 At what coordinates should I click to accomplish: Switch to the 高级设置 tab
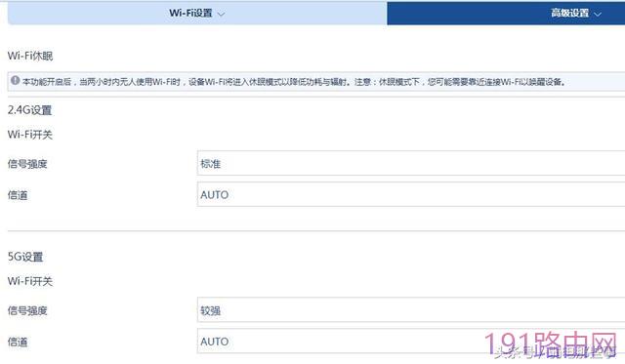point(506,13)
